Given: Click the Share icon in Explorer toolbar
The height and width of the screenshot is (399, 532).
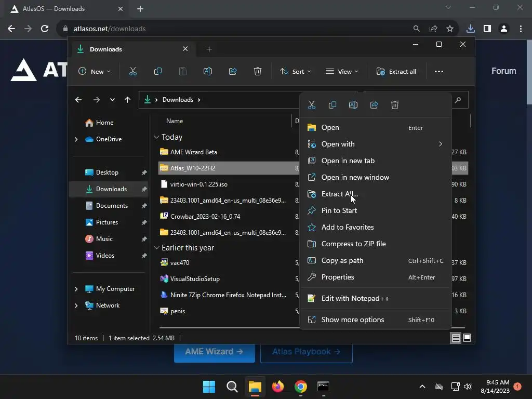Looking at the screenshot, I should pos(233,71).
